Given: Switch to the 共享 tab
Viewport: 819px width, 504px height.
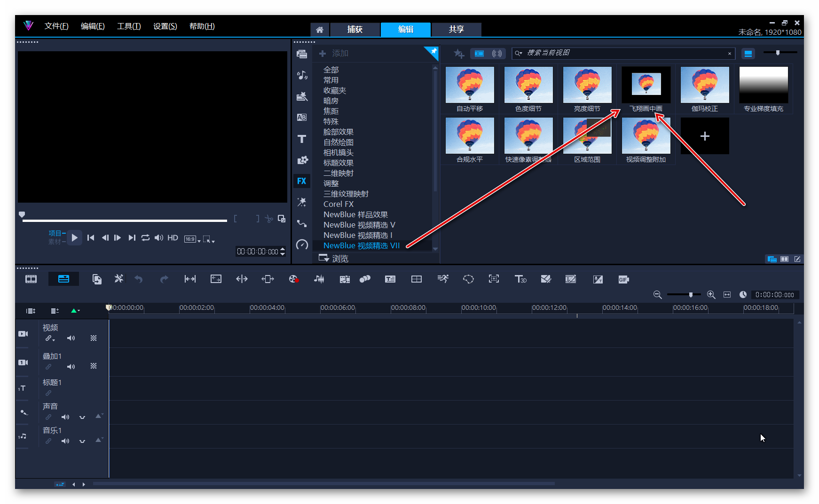Looking at the screenshot, I should coord(456,30).
